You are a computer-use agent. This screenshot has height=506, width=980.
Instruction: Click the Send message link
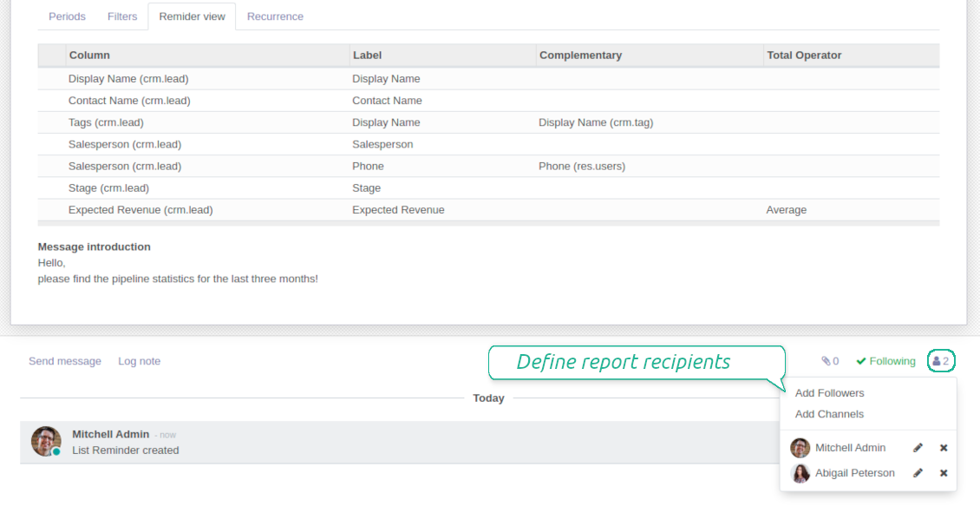(65, 361)
